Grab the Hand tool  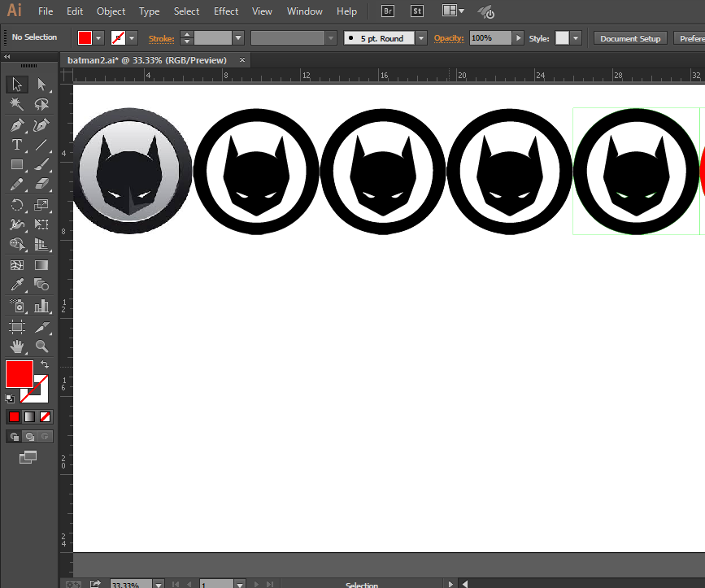(x=16, y=346)
